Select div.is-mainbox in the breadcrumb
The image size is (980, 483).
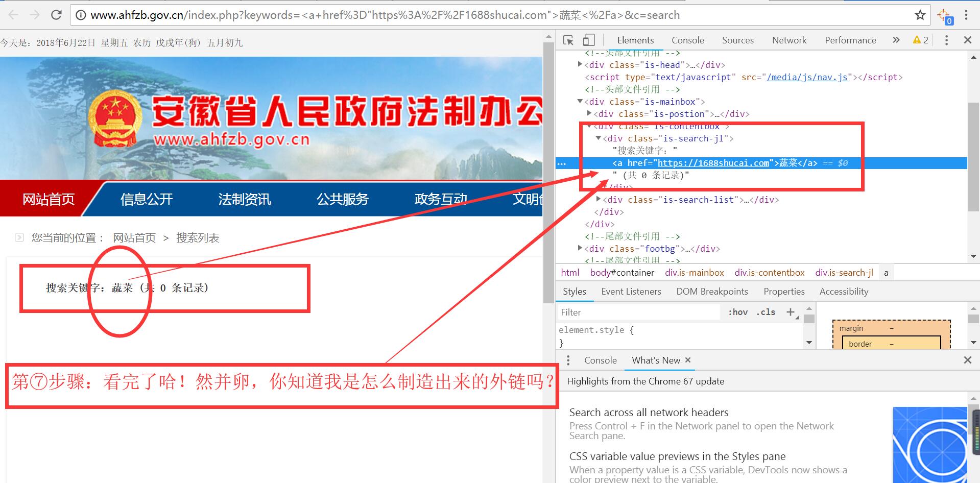[695, 273]
